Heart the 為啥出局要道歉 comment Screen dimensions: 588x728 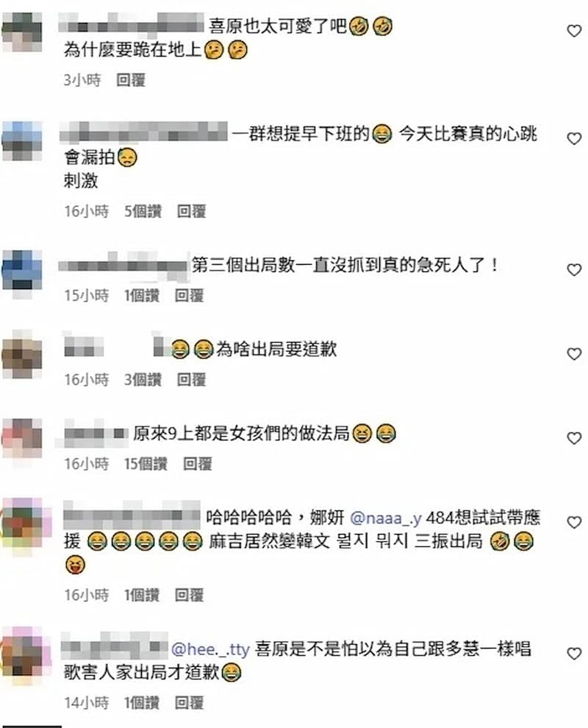[574, 354]
